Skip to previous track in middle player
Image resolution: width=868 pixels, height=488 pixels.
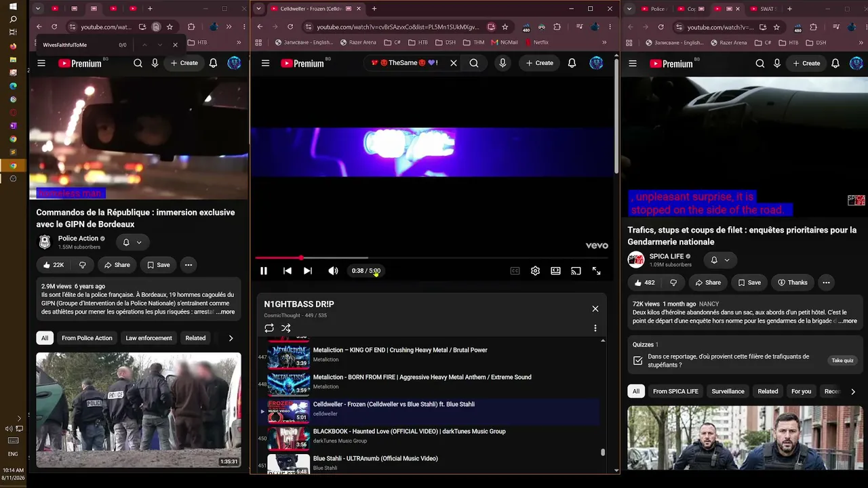tap(288, 271)
